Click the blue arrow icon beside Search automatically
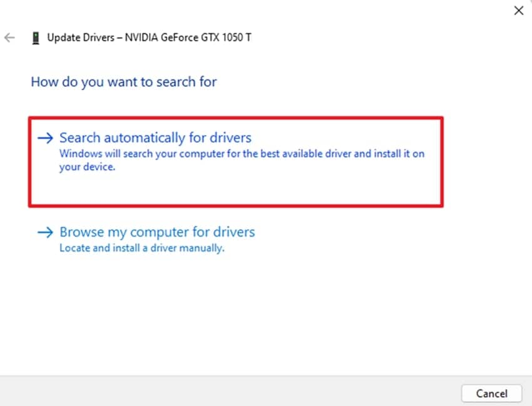Viewport: 532px width, 406px height. [x=46, y=138]
